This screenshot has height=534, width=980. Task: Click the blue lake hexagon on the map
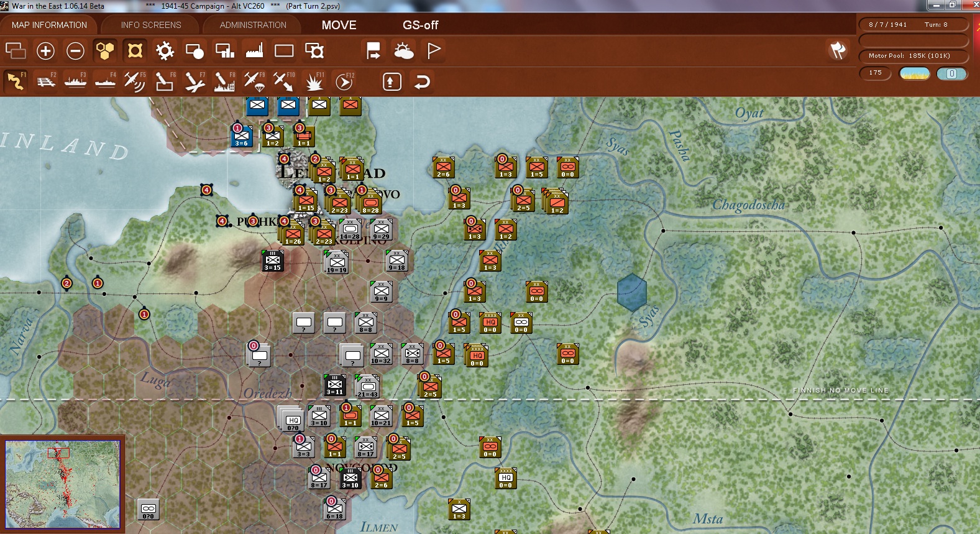[632, 292]
